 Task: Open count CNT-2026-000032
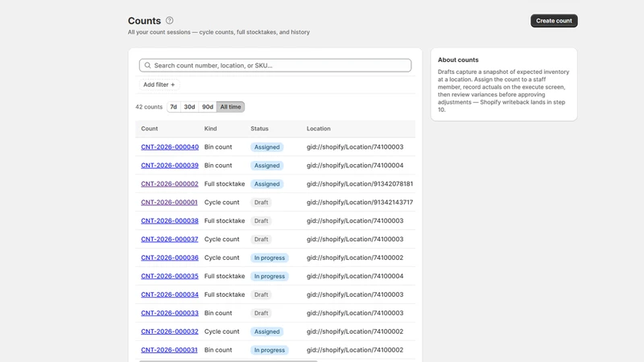pos(170,331)
